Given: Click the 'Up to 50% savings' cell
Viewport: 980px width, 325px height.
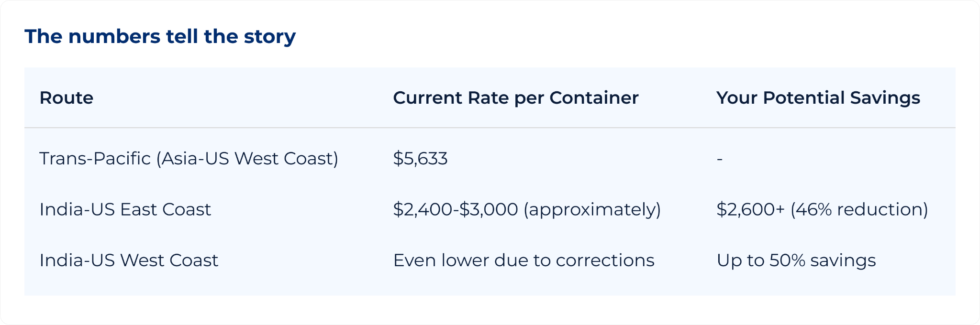Looking at the screenshot, I should click(796, 260).
